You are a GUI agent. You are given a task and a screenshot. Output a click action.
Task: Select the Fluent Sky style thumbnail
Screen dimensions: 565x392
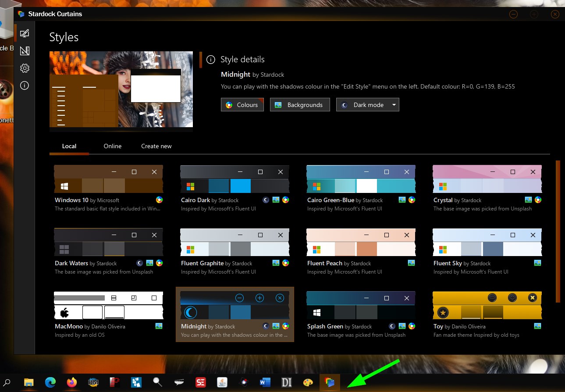click(x=487, y=242)
